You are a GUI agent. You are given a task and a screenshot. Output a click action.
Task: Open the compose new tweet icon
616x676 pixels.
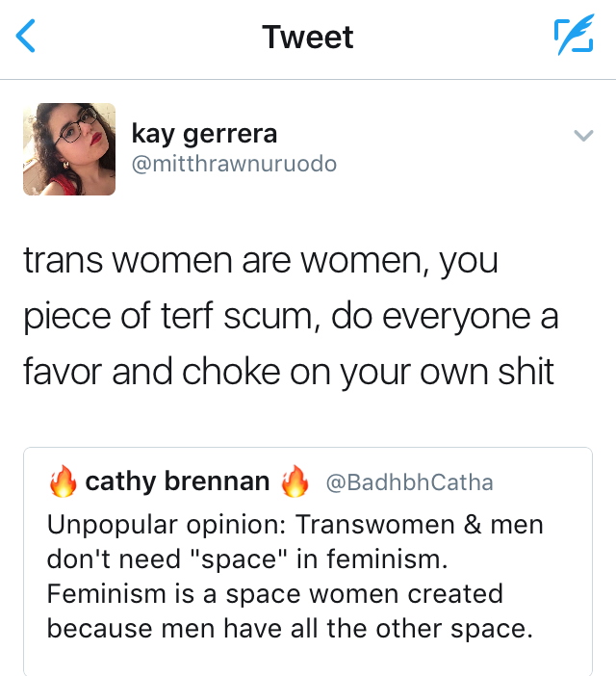[574, 37]
